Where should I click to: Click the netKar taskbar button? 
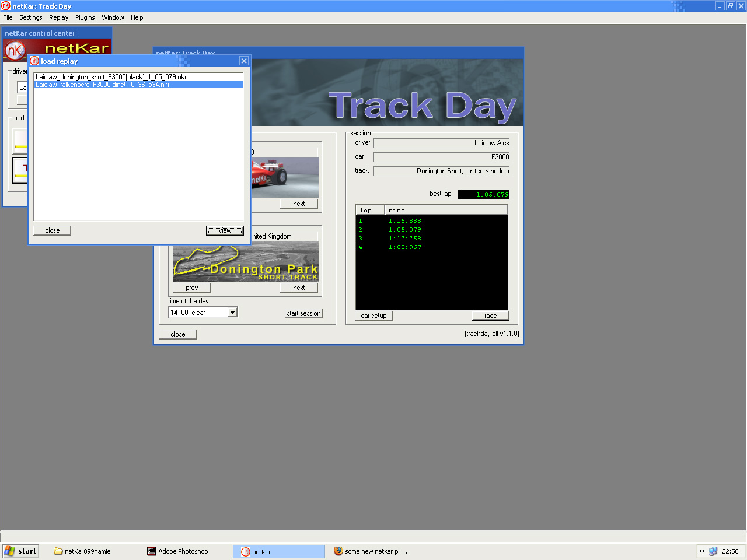[279, 551]
